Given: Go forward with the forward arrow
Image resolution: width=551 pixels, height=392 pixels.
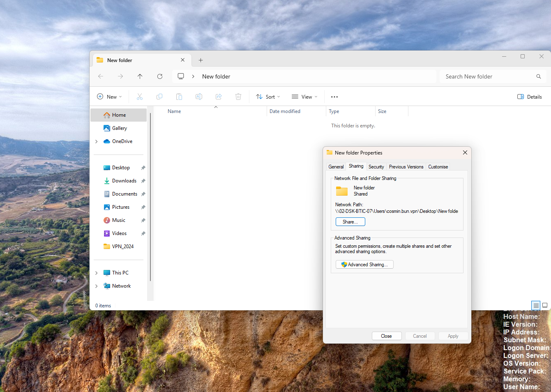Looking at the screenshot, I should click(120, 76).
